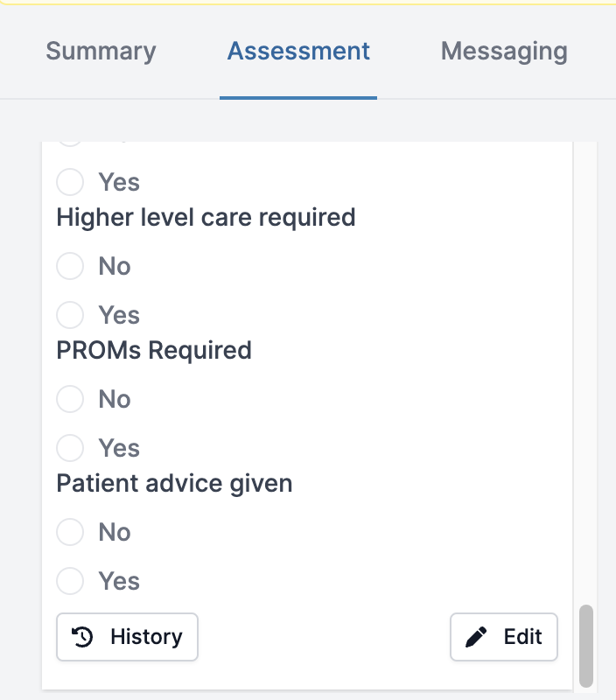Click the Patient advice given label
This screenshot has height=700, width=616.
pos(174,484)
